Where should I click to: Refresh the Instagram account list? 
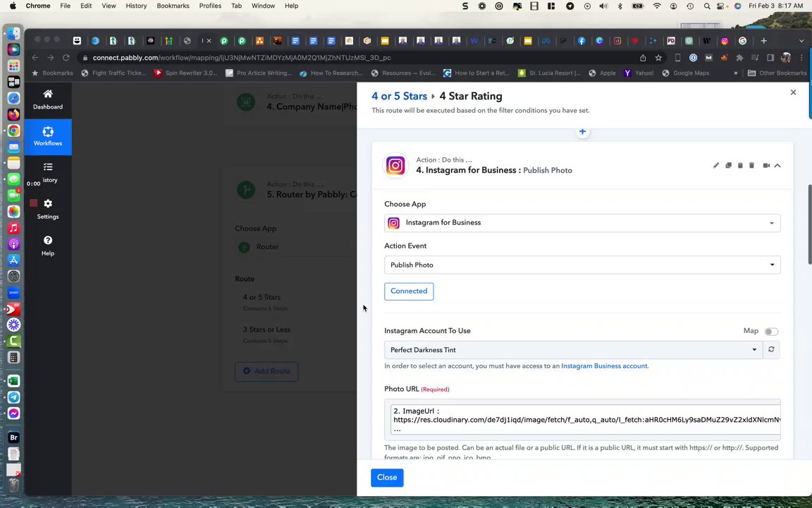(x=771, y=349)
